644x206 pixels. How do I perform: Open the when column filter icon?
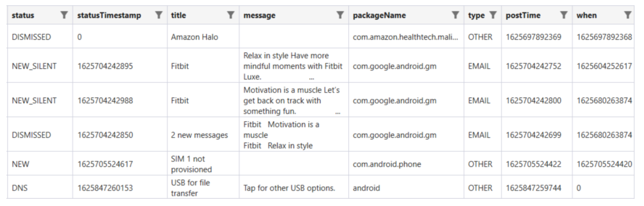pyautogui.click(x=628, y=15)
